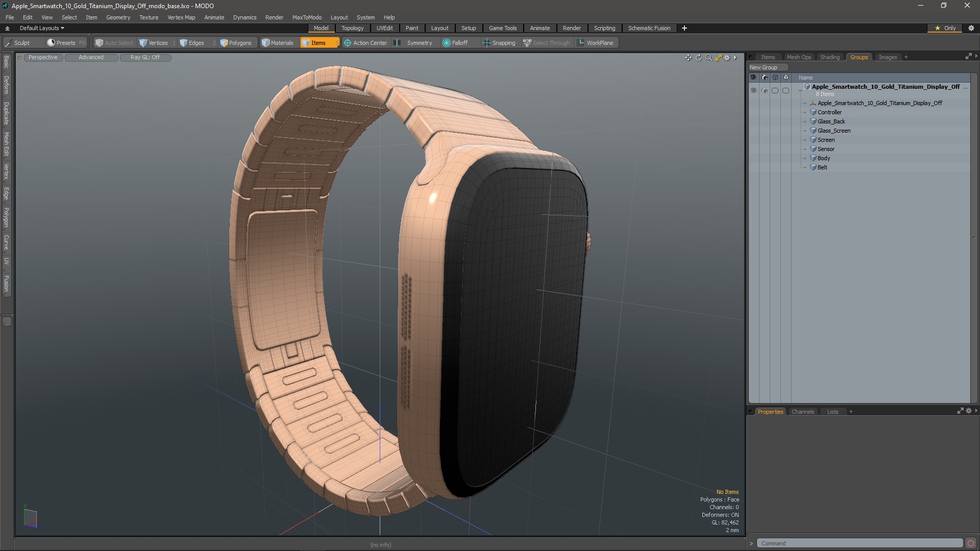This screenshot has height=551, width=980.
Task: Choose Vertices selection mode
Action: [x=154, y=43]
